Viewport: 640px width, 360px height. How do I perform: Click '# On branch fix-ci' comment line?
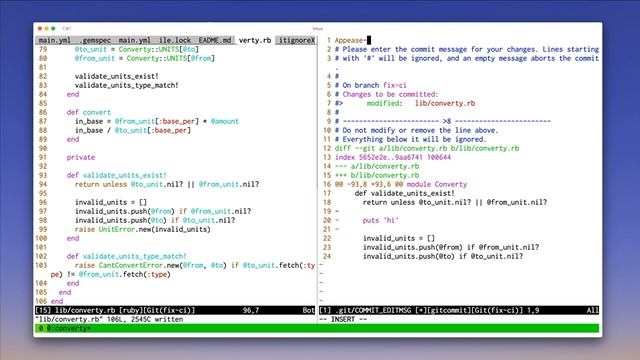[371, 85]
